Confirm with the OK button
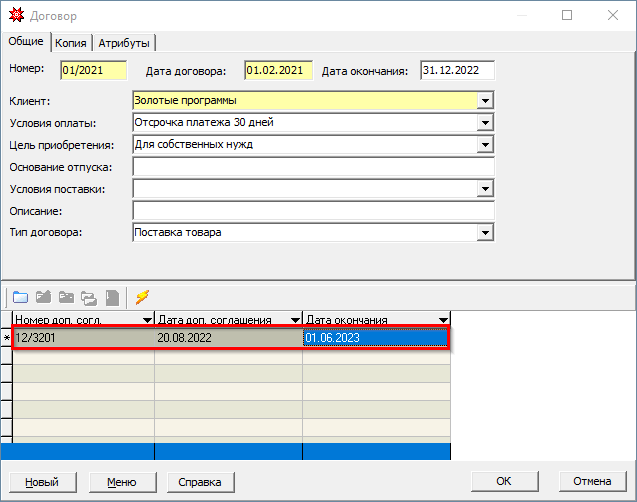 (x=504, y=481)
